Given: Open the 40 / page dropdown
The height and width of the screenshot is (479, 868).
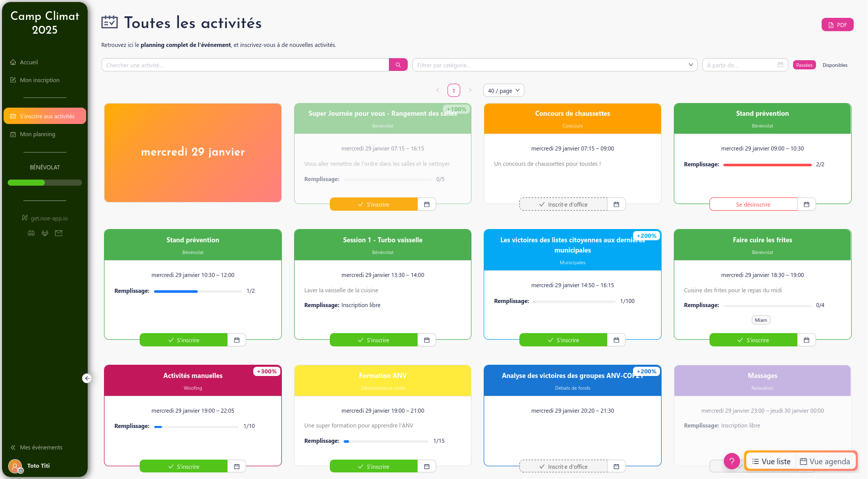Looking at the screenshot, I should pyautogui.click(x=503, y=90).
